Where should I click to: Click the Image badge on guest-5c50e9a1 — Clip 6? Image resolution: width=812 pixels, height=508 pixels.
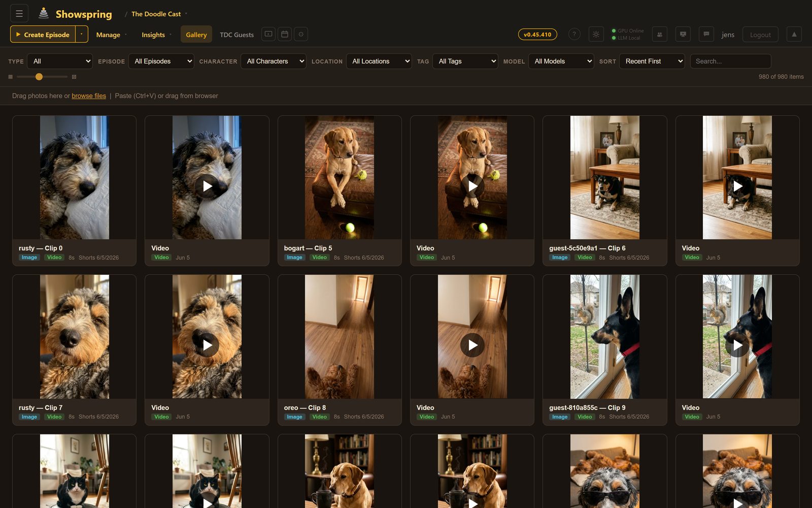560,258
